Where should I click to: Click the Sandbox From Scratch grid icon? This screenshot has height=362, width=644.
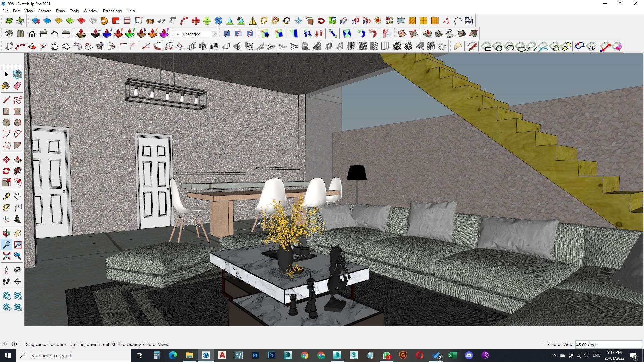click(414, 34)
